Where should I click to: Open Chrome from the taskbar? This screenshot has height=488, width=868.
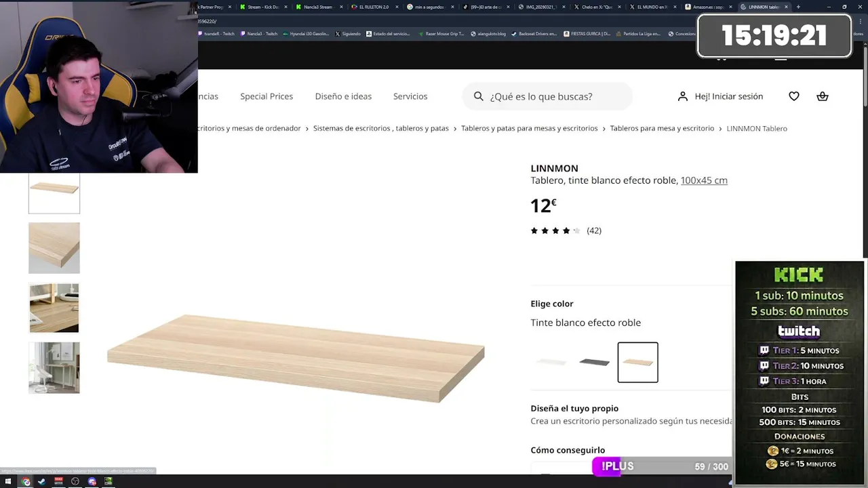[x=26, y=482]
